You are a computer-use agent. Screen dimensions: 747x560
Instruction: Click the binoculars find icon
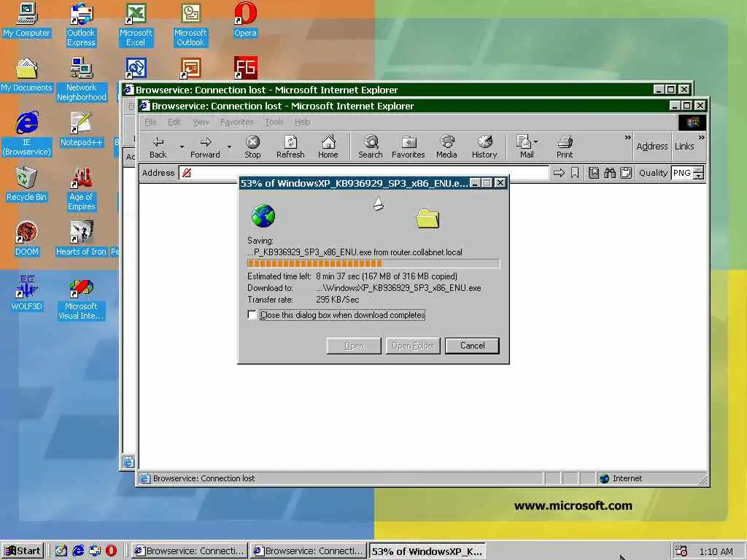pyautogui.click(x=610, y=173)
